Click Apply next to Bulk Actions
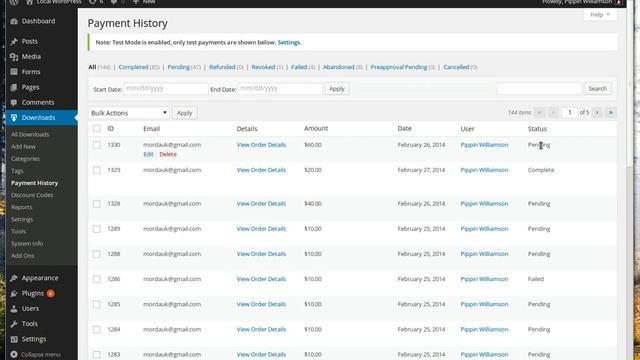The width and height of the screenshot is (640, 360). click(x=184, y=113)
